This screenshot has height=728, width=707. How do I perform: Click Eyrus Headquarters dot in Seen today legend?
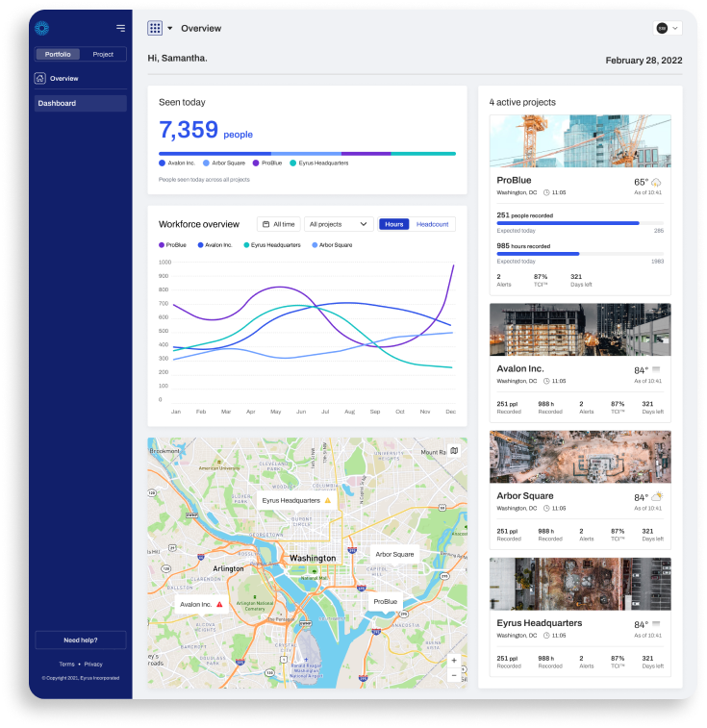point(293,163)
